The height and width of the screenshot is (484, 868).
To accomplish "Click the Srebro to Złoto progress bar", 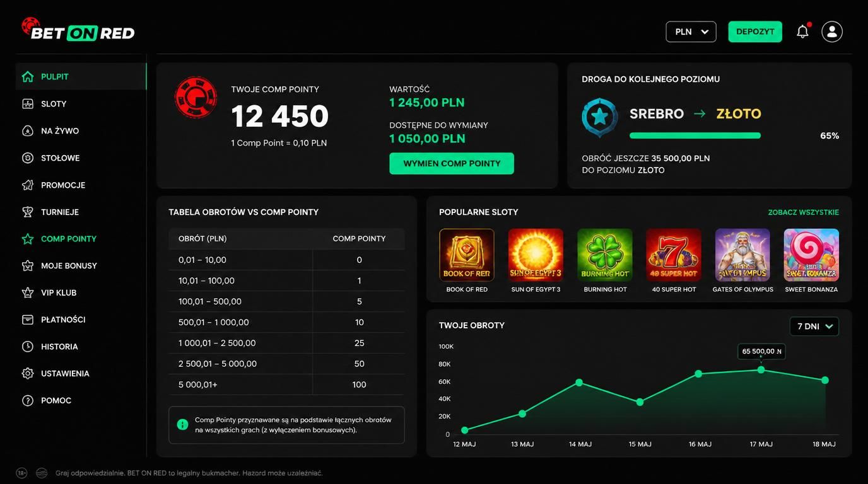I will tap(695, 135).
